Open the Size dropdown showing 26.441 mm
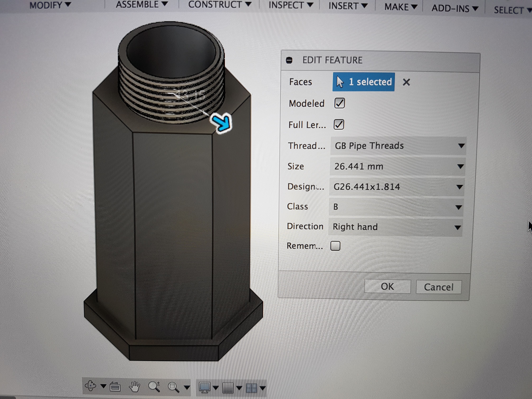 [x=398, y=166]
